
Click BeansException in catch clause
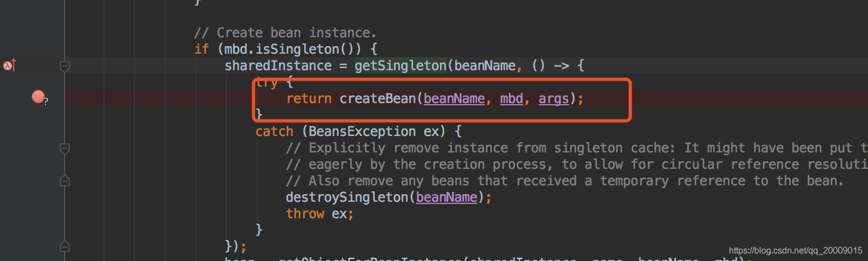(362, 132)
